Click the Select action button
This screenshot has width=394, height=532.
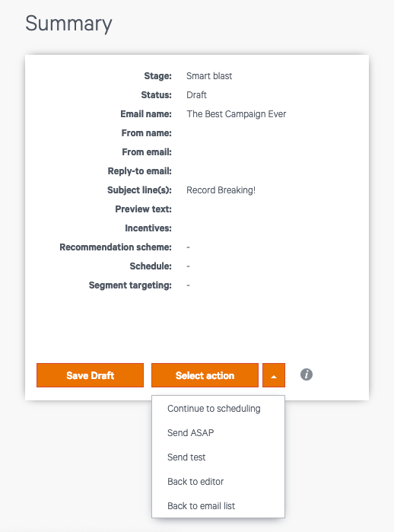pos(205,375)
